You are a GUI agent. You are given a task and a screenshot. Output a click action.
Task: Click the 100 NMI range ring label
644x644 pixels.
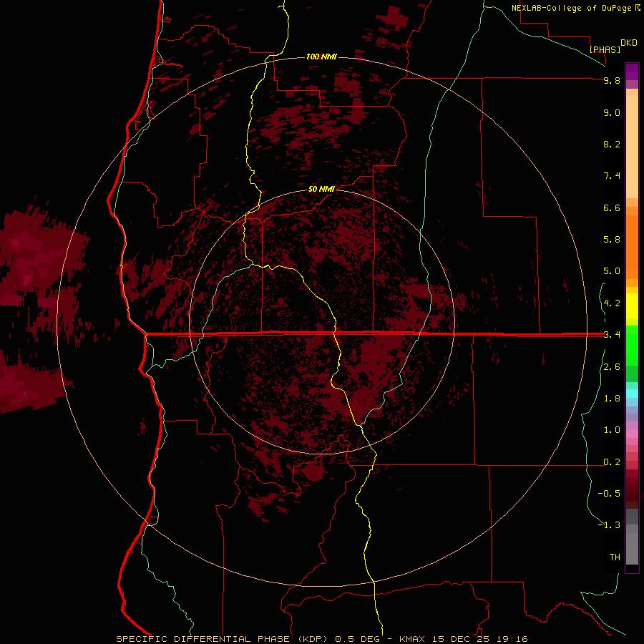click(x=321, y=57)
